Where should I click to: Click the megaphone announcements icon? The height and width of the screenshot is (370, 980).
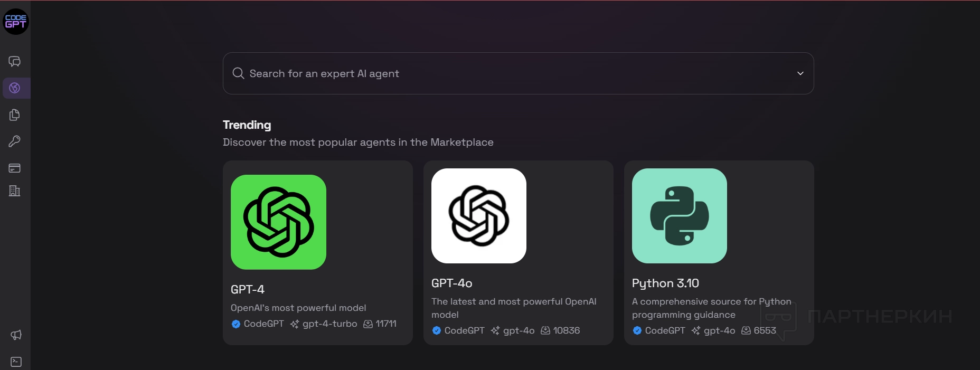(x=16, y=335)
